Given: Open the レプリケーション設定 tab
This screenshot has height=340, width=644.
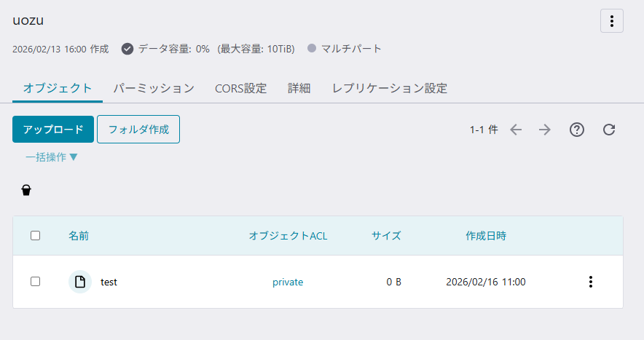Looking at the screenshot, I should coord(390,88).
